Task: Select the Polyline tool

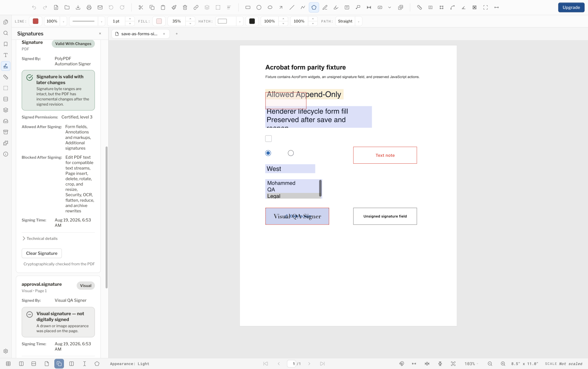Action: 303,7
